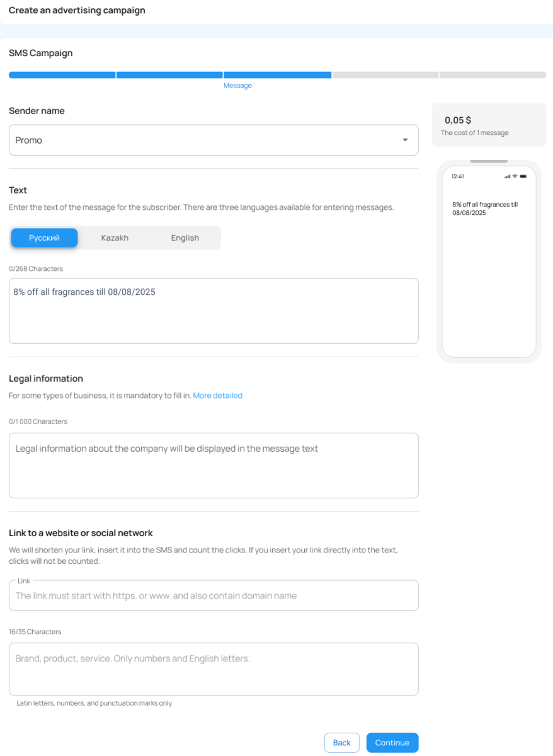Open the Sender name dropdown arrow

(x=405, y=140)
